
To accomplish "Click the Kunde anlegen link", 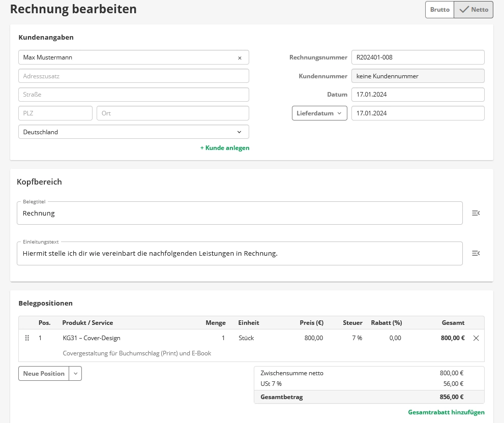I will [x=225, y=148].
